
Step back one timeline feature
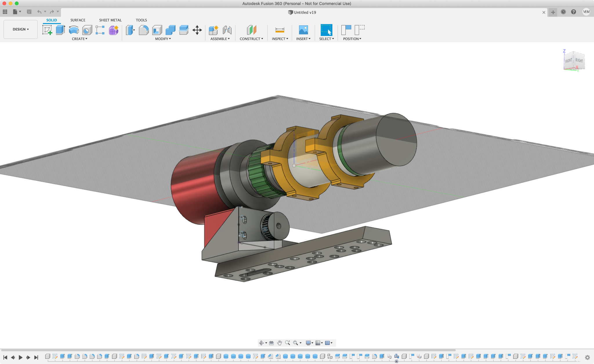pyautogui.click(x=13, y=357)
